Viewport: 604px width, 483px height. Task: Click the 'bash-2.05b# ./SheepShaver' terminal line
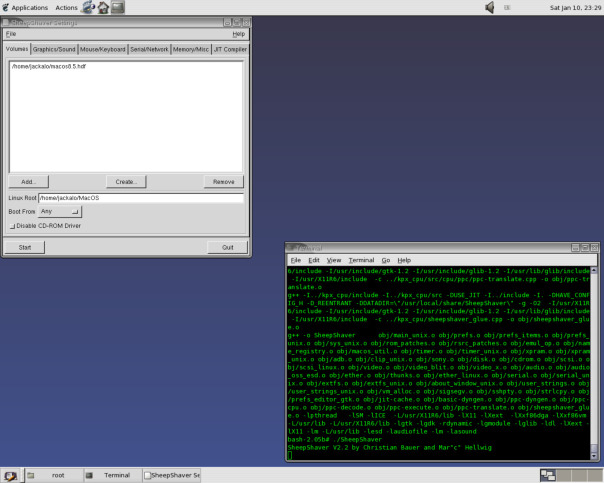click(335, 439)
